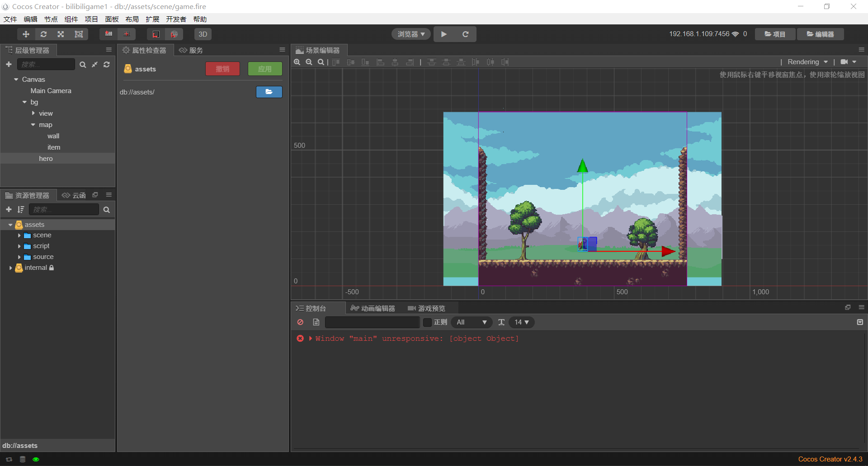868x466 pixels.
Task: Play the game preview
Action: 444,34
